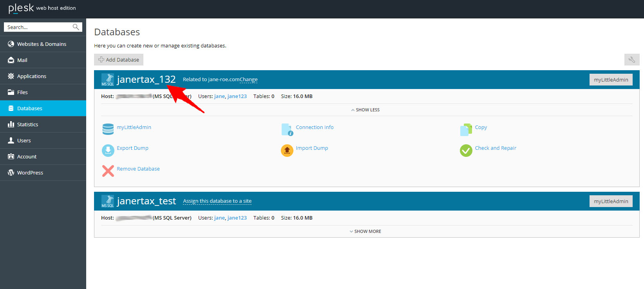Image resolution: width=644 pixels, height=289 pixels.
Task: Click Assign this database to a site
Action: coord(217,201)
